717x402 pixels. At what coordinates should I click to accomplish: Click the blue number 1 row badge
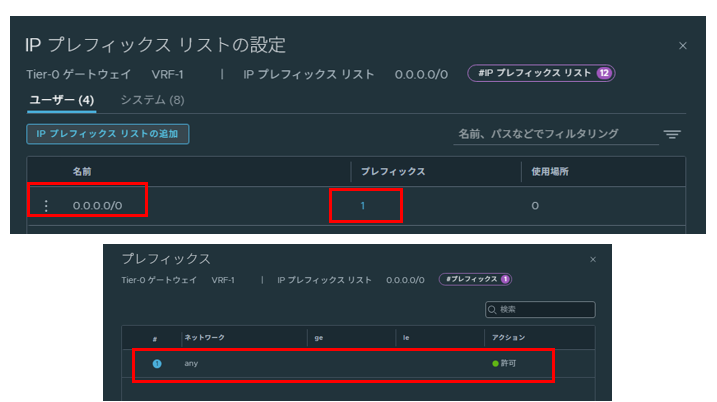tap(157, 364)
